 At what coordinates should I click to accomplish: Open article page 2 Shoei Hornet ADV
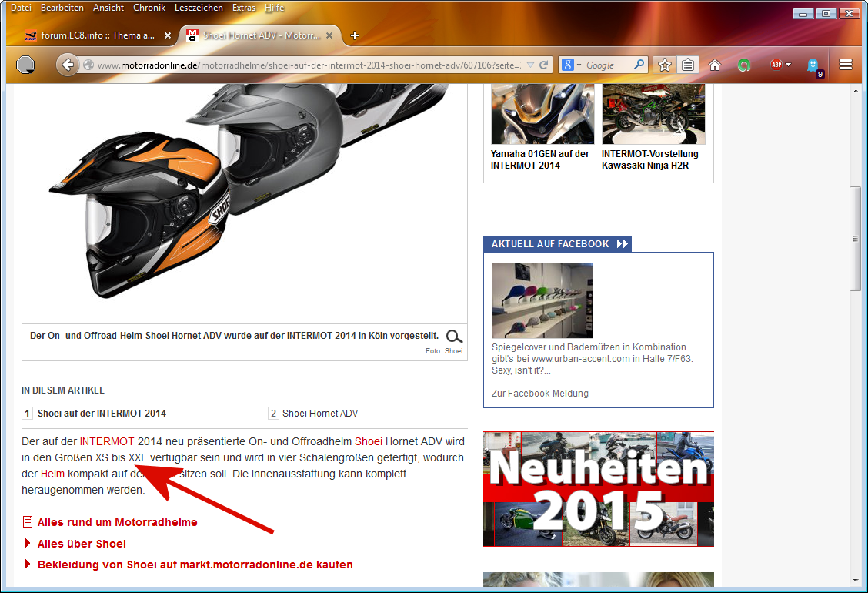(x=319, y=414)
